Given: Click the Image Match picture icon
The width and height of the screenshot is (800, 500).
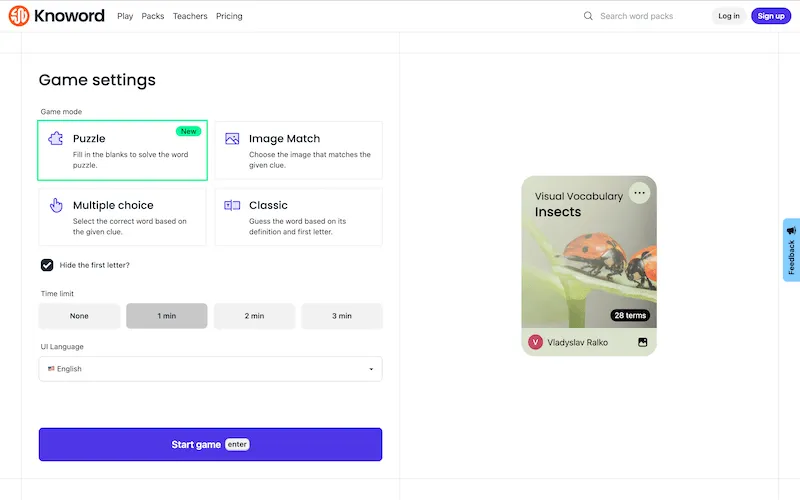Looking at the screenshot, I should (232, 139).
